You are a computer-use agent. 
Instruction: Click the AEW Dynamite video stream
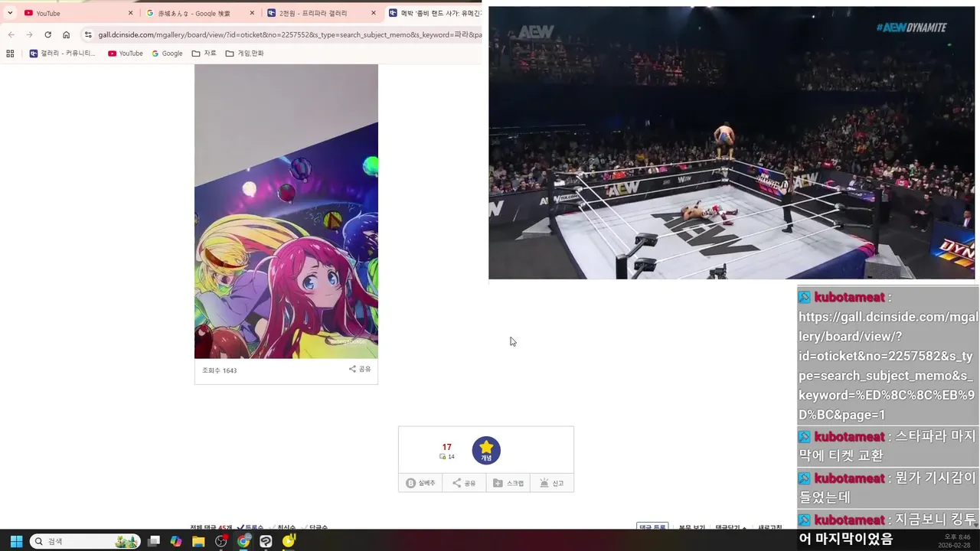pos(732,143)
